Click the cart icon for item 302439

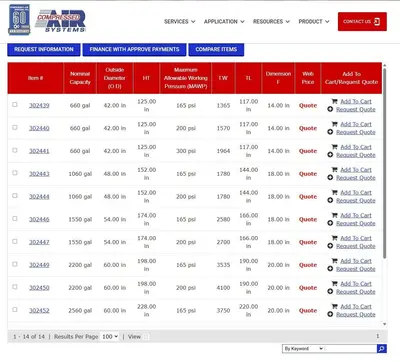click(335, 101)
